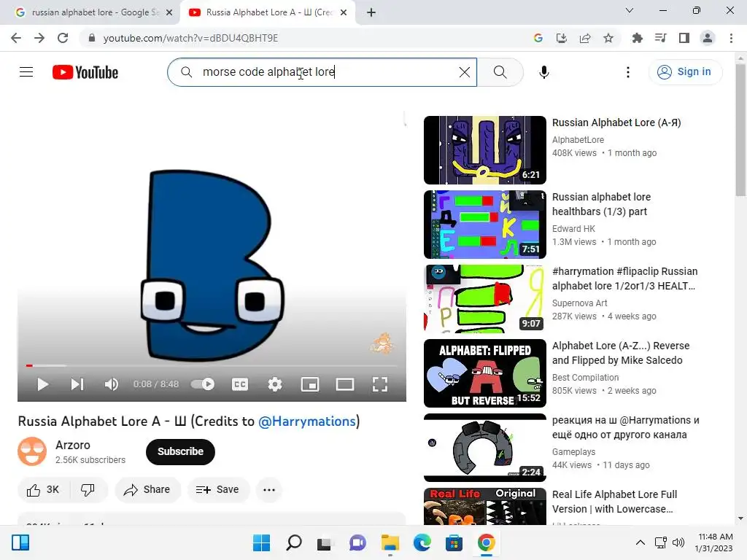Open Chrome three-dot menu

pyautogui.click(x=731, y=38)
